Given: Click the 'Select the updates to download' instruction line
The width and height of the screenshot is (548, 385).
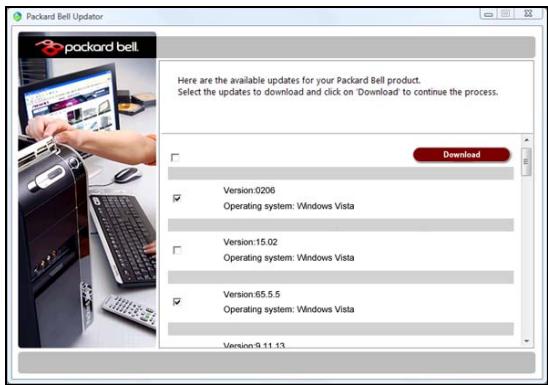Looking at the screenshot, I should 338,92.
